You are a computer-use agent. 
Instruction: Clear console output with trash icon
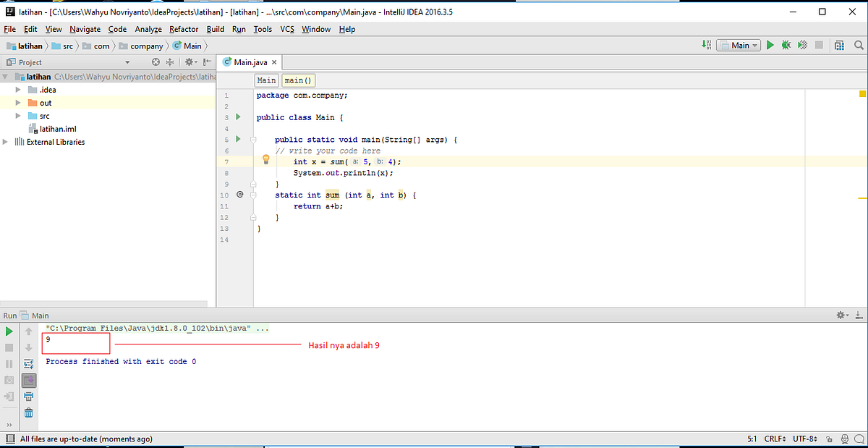click(29, 413)
